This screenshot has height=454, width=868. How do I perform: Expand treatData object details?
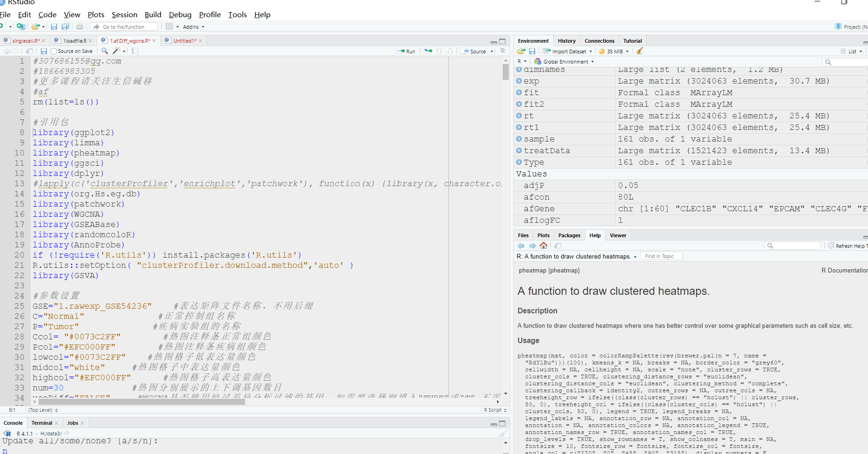(x=519, y=150)
